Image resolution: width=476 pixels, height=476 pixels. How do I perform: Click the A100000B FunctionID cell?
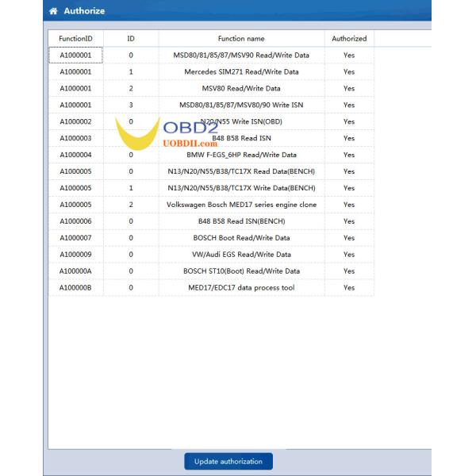pos(75,288)
